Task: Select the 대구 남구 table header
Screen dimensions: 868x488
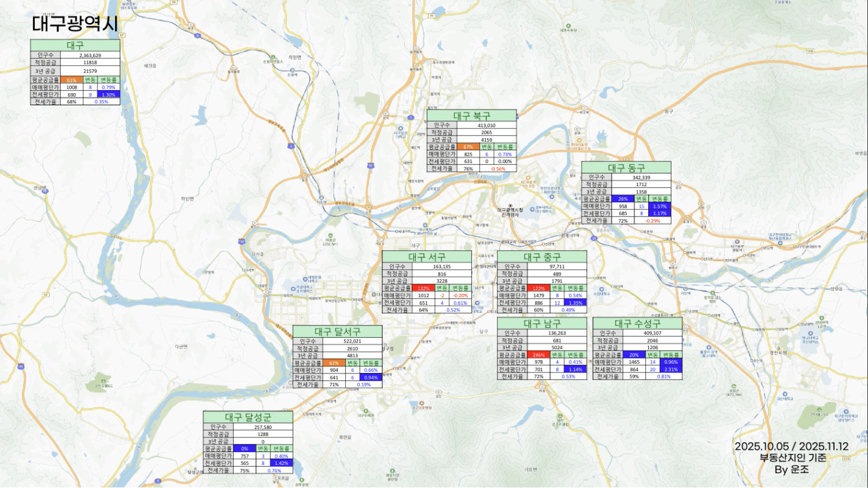Action: coord(542,323)
